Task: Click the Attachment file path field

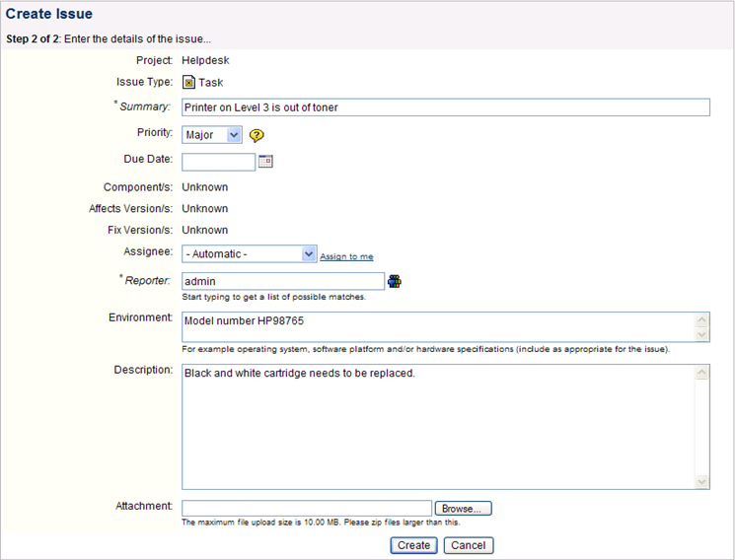Action: click(307, 509)
